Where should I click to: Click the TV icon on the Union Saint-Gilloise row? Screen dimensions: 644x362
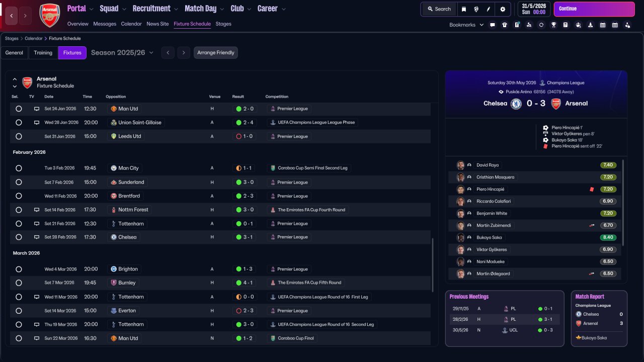37,122
